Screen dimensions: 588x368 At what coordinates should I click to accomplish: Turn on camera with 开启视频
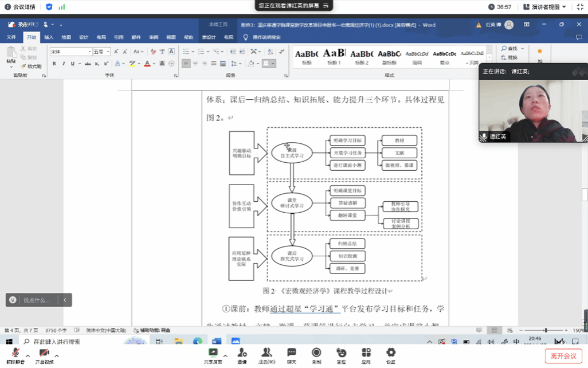[44, 353]
